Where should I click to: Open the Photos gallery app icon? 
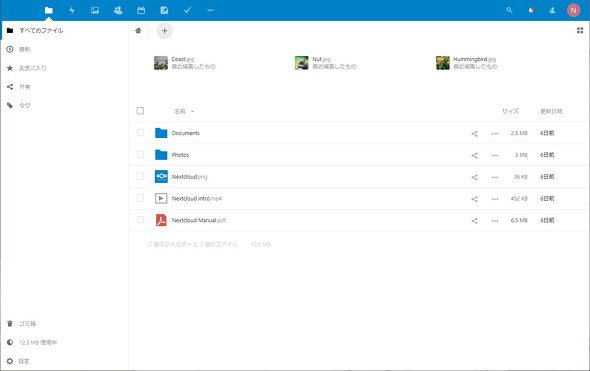pos(95,10)
